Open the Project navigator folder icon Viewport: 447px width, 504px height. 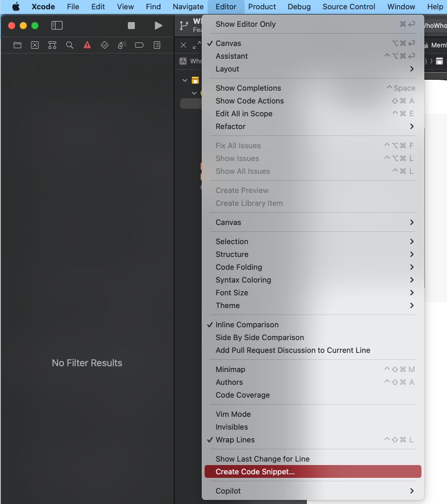17,45
